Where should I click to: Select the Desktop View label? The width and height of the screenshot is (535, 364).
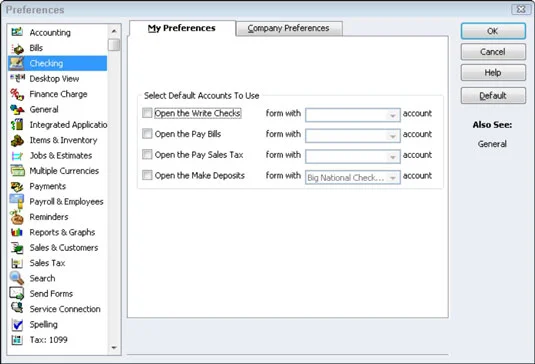[54, 78]
